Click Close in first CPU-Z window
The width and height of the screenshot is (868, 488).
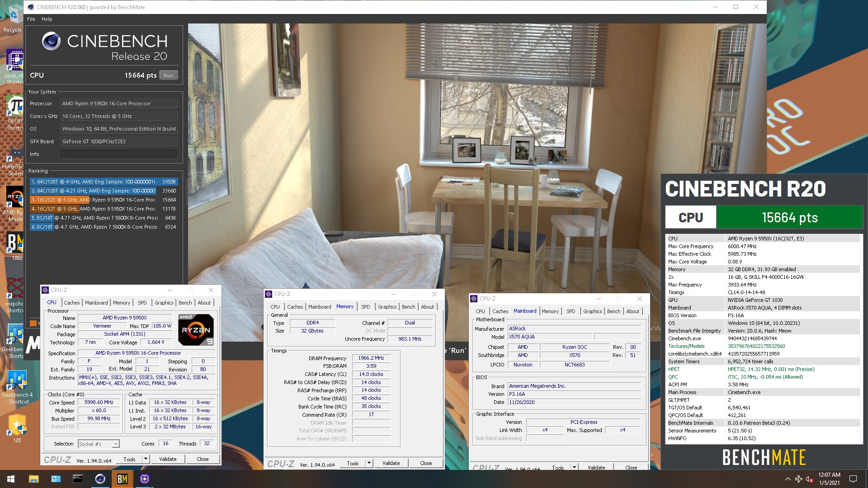pos(203,459)
